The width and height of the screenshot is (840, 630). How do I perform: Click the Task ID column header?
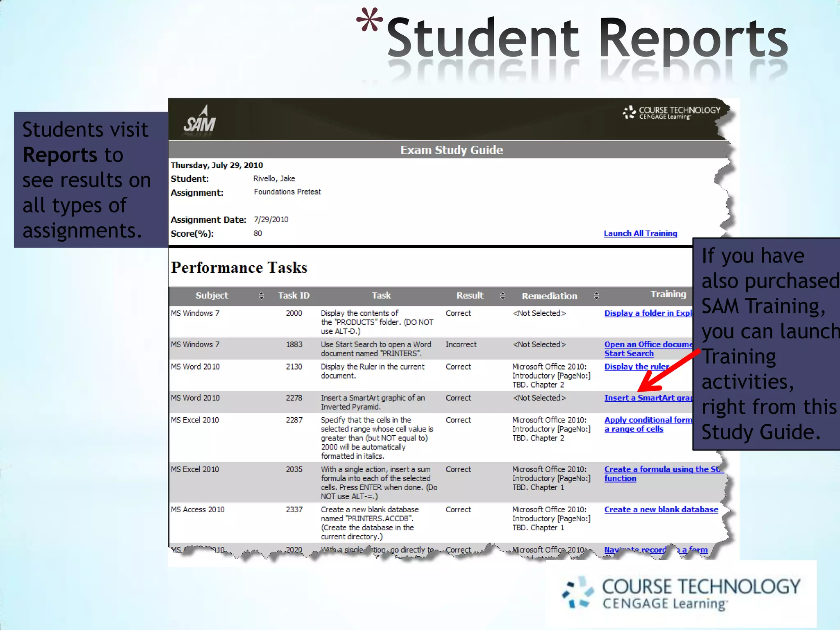[294, 296]
